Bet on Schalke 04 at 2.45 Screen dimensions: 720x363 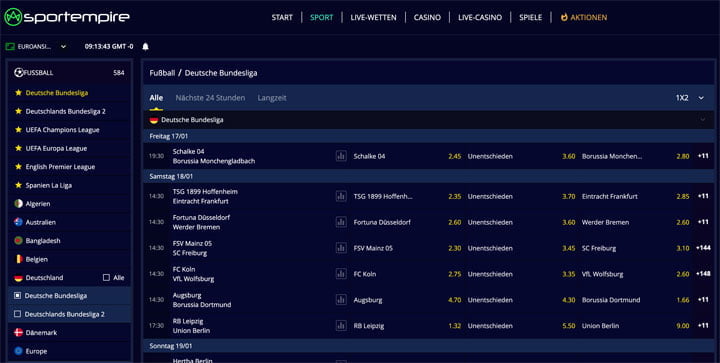click(x=407, y=156)
